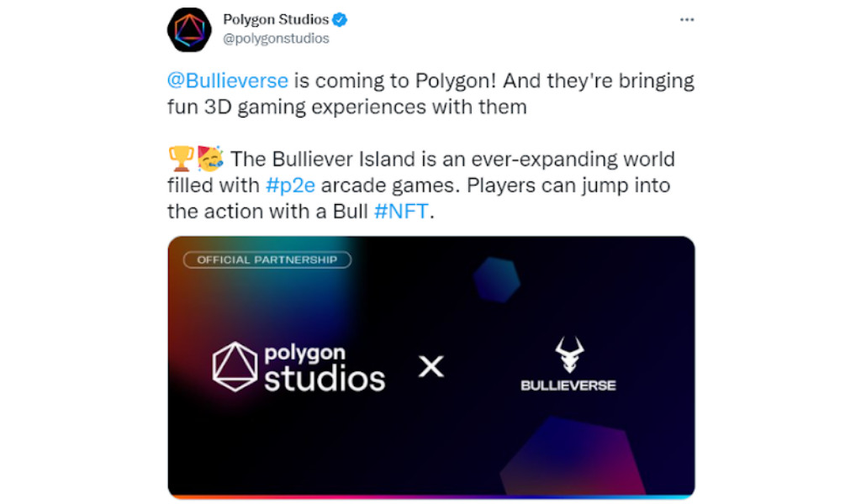Click the polygon studios wordmark in banner

tap(325, 367)
